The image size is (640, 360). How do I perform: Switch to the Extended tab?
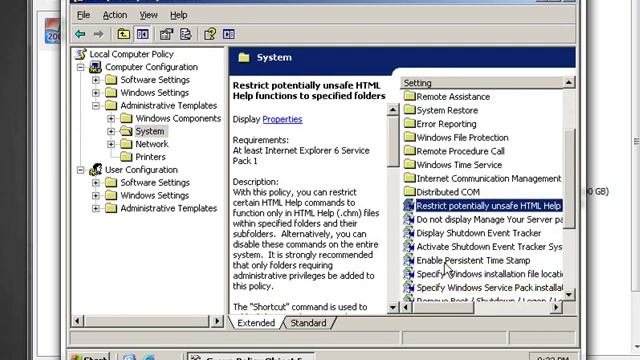pos(256,323)
